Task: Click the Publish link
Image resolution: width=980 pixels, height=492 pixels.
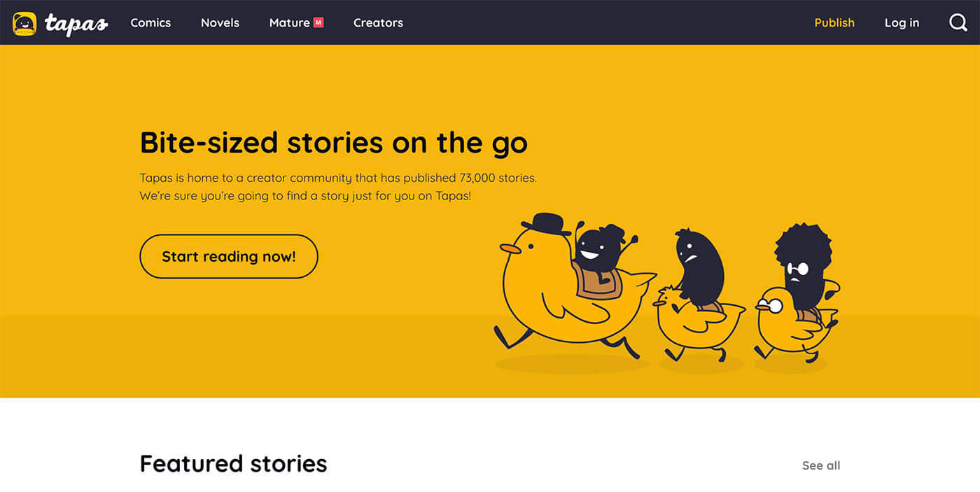Action: (x=834, y=22)
